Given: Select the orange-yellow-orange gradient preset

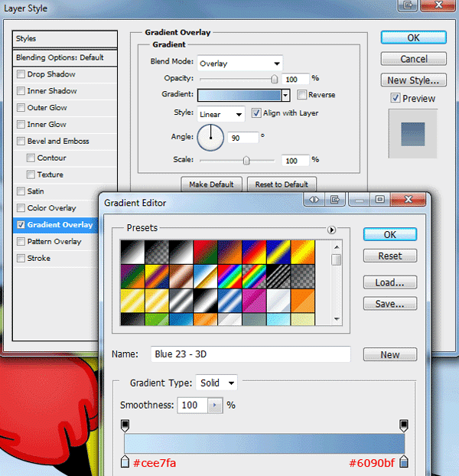Looking at the screenshot, I should point(302,252).
